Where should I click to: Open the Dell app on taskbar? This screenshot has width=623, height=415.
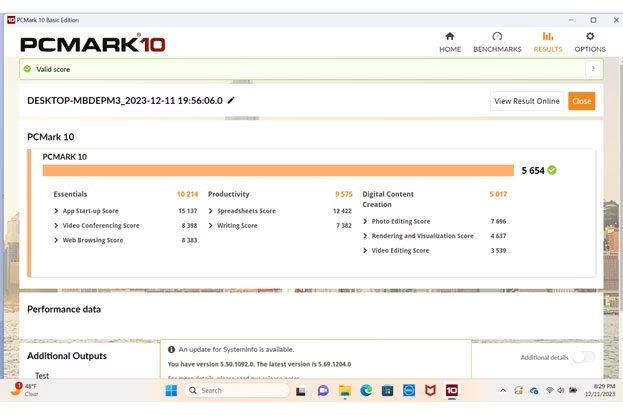409,390
